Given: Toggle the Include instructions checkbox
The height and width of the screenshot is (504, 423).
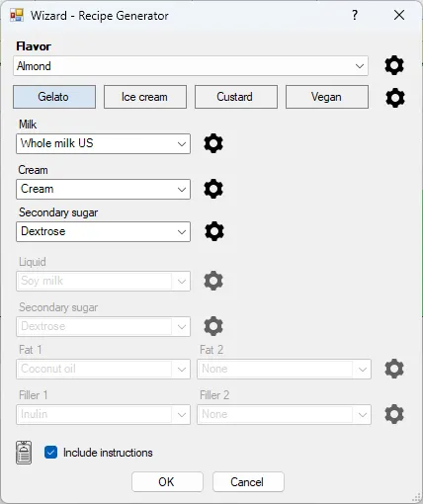Looking at the screenshot, I should [x=50, y=453].
